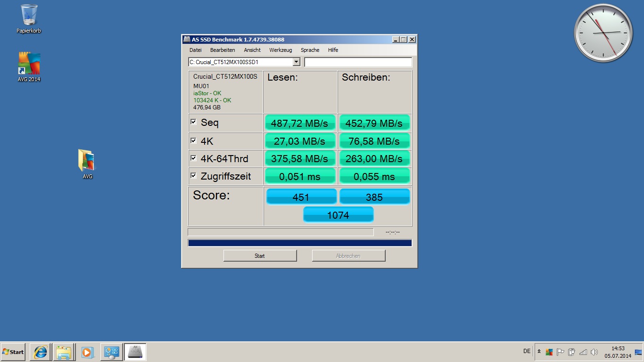
Task: Minimize the AS SSD Benchmark window
Action: [x=396, y=40]
